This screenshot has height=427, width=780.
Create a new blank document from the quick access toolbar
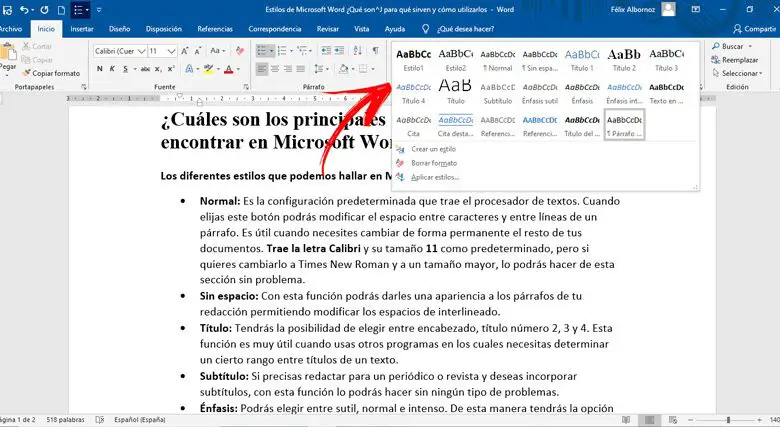tap(61, 9)
